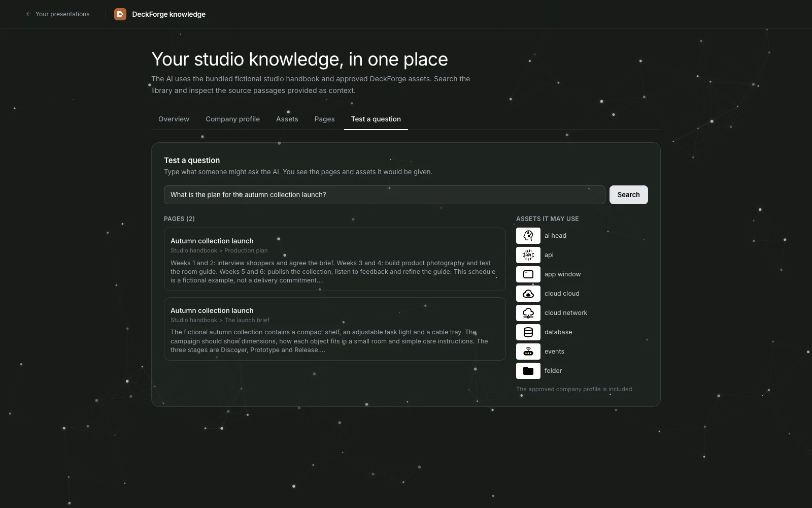Select the api asset icon

(x=528, y=255)
